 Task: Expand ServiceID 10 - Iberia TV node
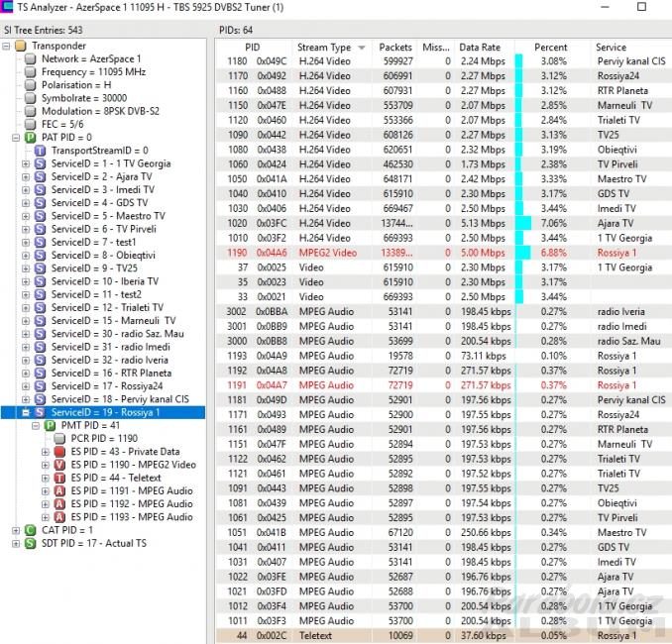point(26,281)
